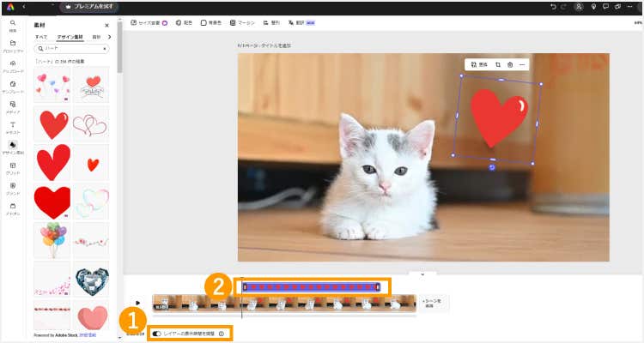Image resolution: width=644 pixels, height=343 pixels.
Task: Click the minus icon in the floating toolbar
Action: (521, 65)
